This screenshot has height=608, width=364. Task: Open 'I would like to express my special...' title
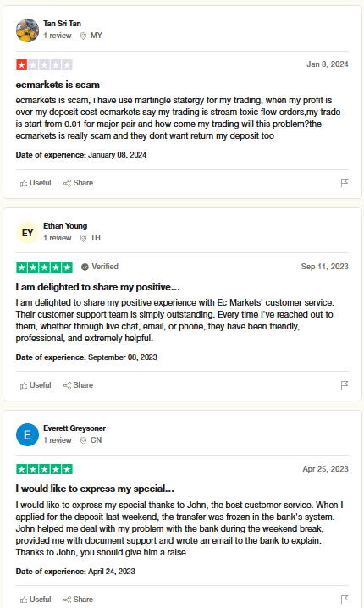95,489
